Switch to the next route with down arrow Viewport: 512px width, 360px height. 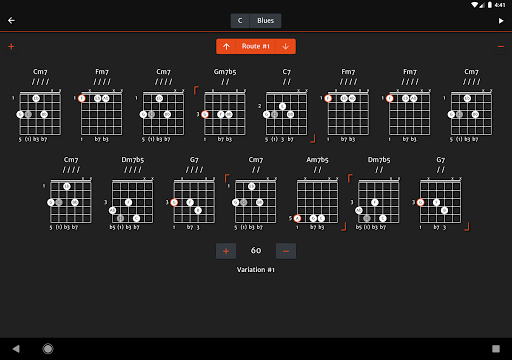tap(286, 46)
